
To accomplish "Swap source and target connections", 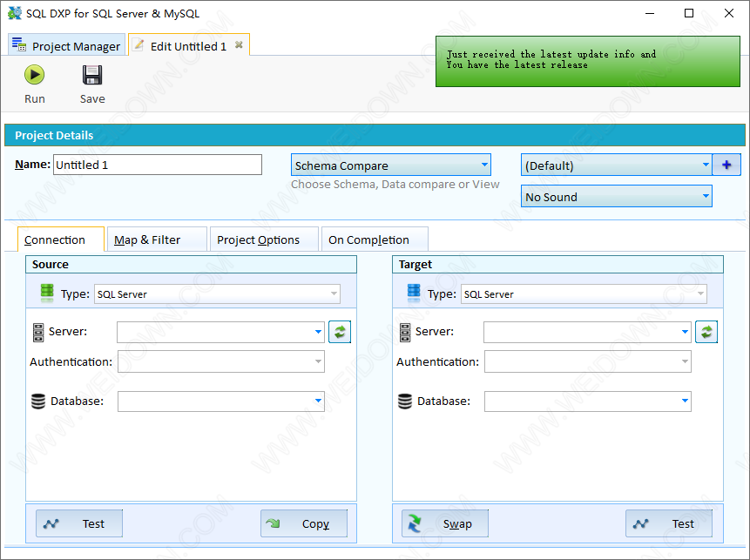I will [x=445, y=523].
